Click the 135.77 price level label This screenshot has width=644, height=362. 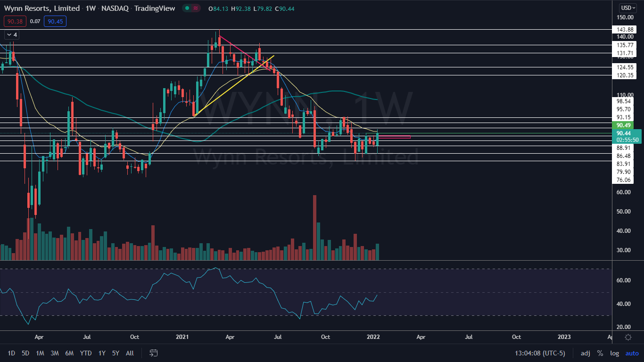click(624, 45)
